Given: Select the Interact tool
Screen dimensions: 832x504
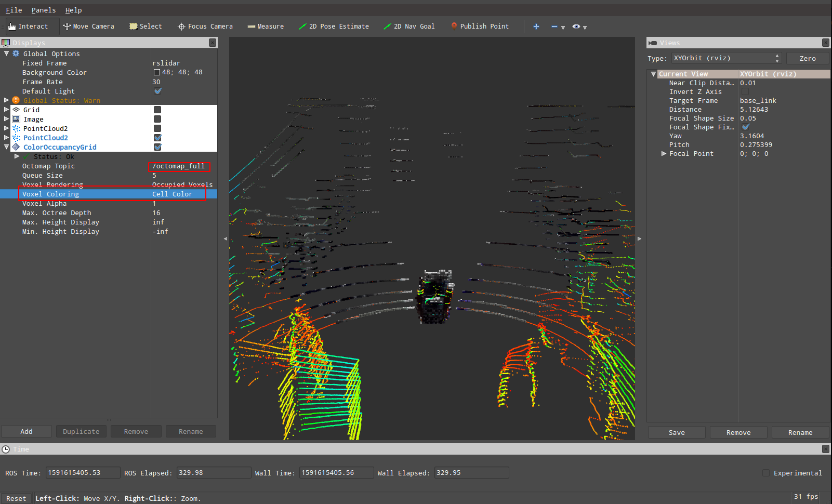Looking at the screenshot, I should click(28, 26).
